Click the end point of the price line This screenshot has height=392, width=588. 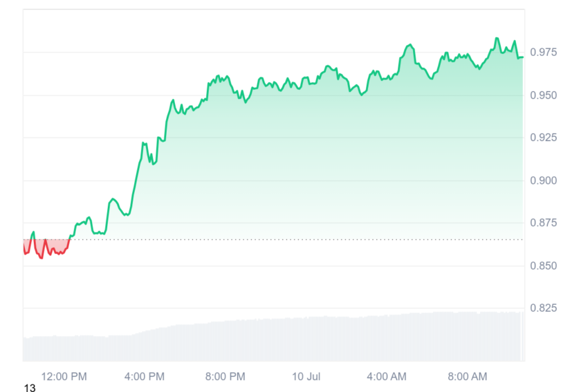pyautogui.click(x=522, y=57)
